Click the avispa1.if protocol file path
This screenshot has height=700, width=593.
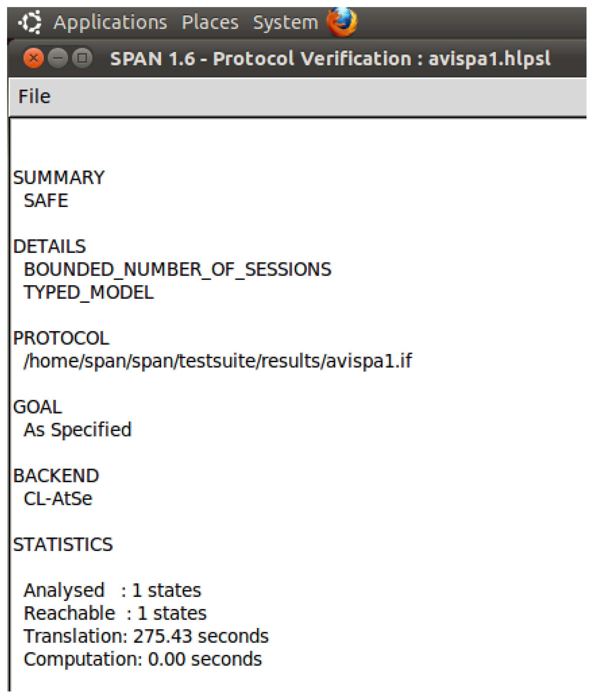pos(218,361)
